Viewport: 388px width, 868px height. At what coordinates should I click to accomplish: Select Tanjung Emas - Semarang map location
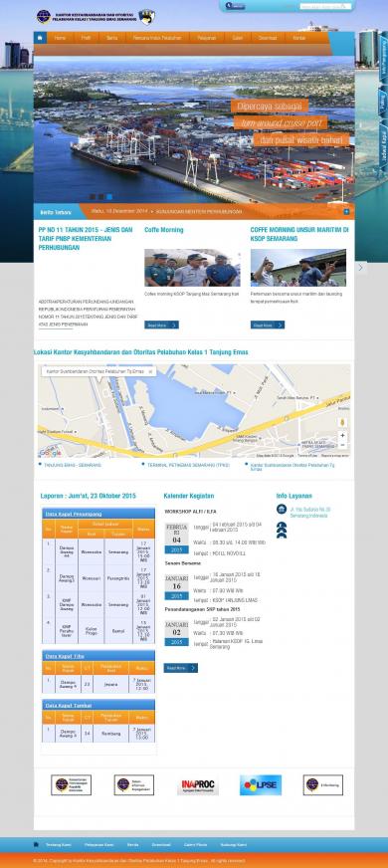click(72, 466)
